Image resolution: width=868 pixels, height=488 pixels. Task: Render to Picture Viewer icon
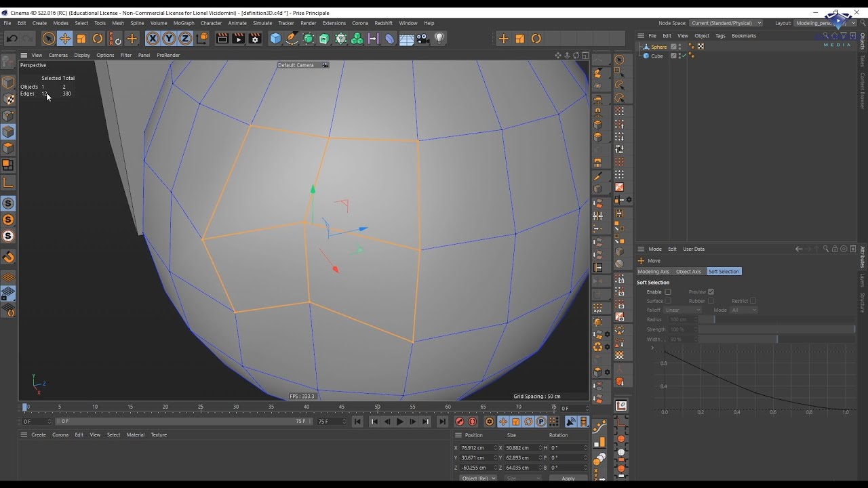point(239,39)
